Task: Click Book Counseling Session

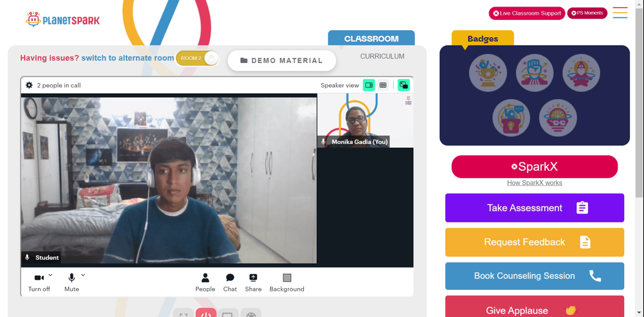Action: tap(535, 276)
